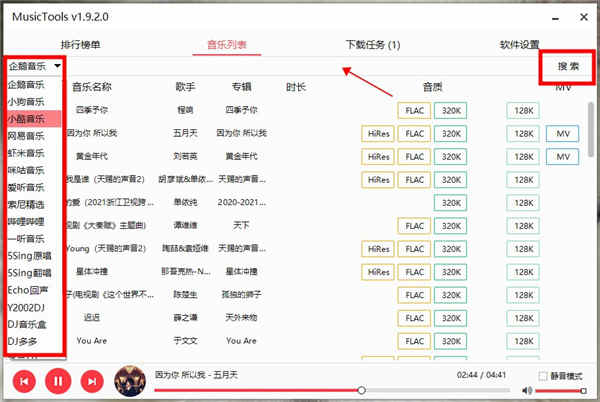Download 四季予你 in FLAC quality

coord(414,111)
